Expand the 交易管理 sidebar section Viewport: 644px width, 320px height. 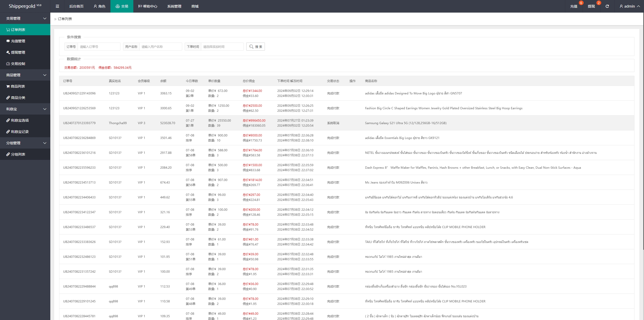[25, 18]
